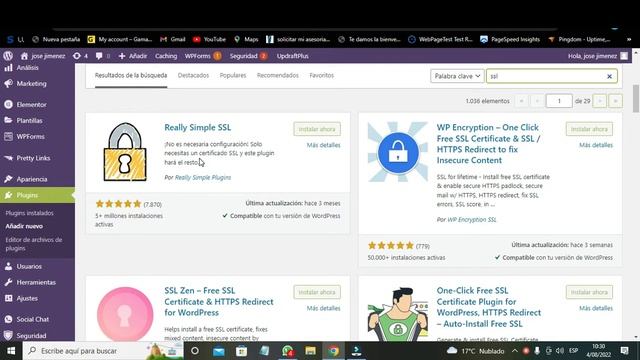Click the Really Simple SSL padlock thumbnail
Image resolution: width=640 pixels, height=360 pixels.
(125, 152)
